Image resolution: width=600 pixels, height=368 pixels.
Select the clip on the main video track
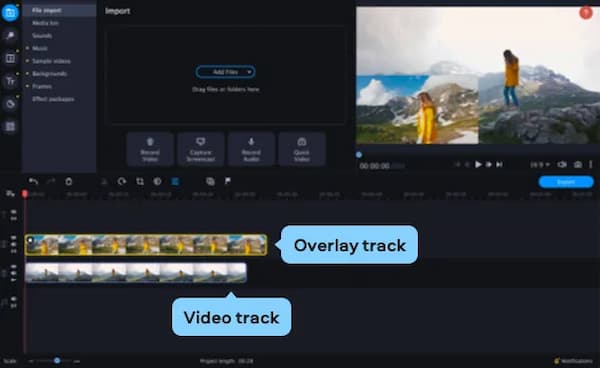pos(136,273)
